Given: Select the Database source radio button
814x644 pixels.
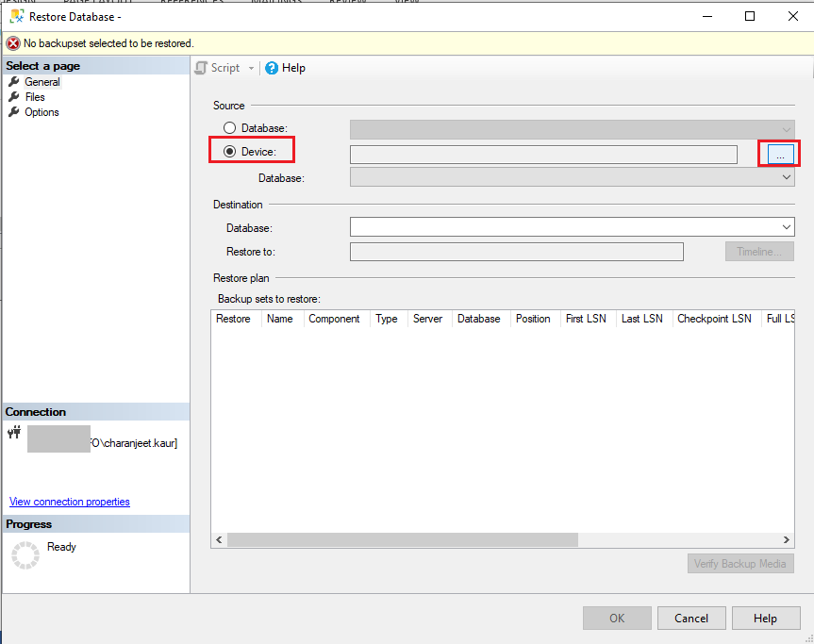Looking at the screenshot, I should click(229, 127).
